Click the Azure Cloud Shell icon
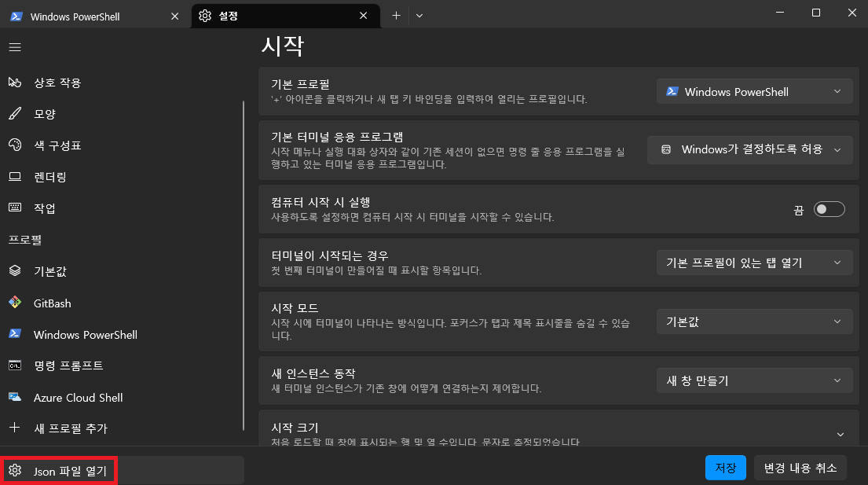Viewport: 868px width, 485px height. (15, 397)
